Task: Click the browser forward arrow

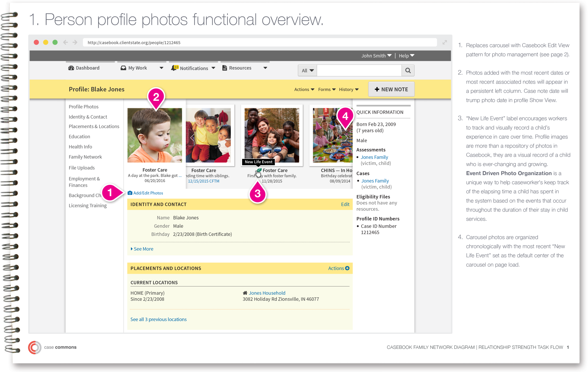Action: click(75, 42)
